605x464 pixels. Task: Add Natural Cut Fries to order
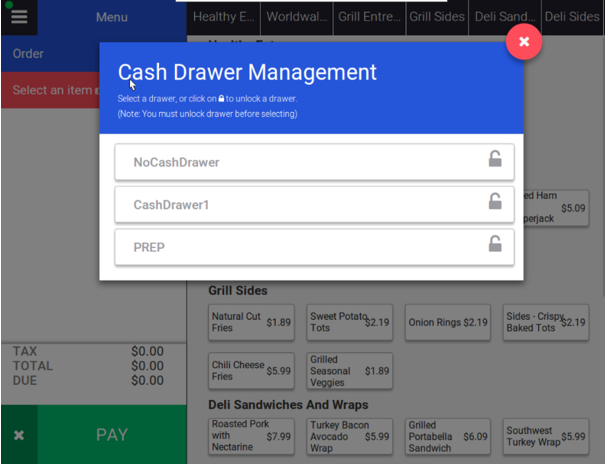(x=251, y=322)
